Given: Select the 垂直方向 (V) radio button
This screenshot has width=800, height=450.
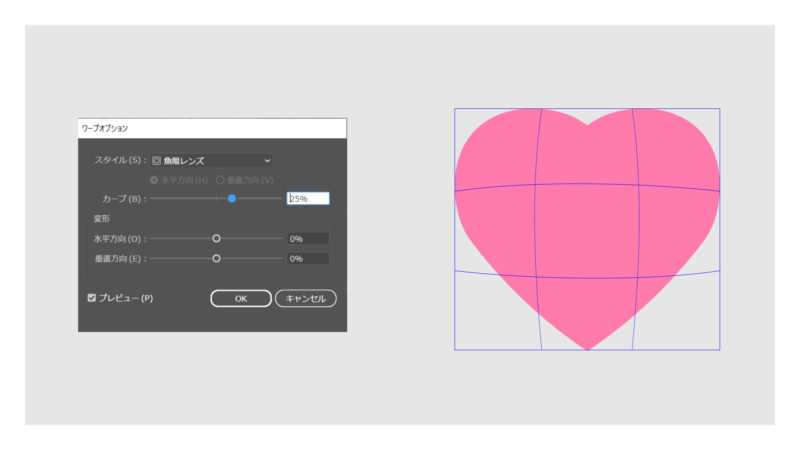Looking at the screenshot, I should (x=220, y=180).
